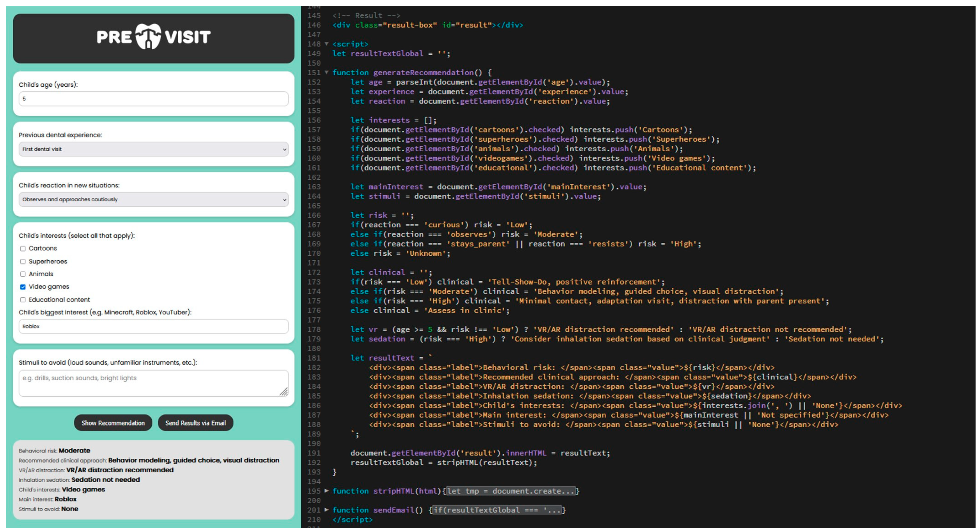Click the 'let sedation' code line
Viewport: 980px width, 532px height.
[x=617, y=339]
